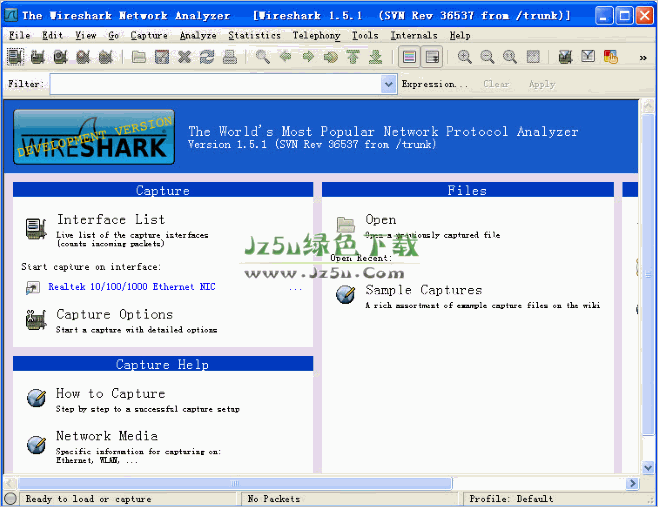Click Open under Files section
This screenshot has width=658, height=507.
[x=381, y=219]
